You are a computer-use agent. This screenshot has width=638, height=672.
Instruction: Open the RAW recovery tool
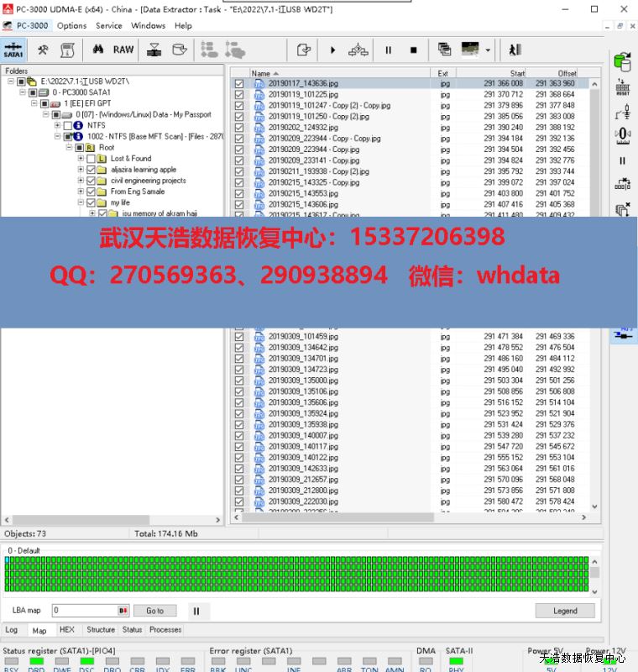(123, 50)
